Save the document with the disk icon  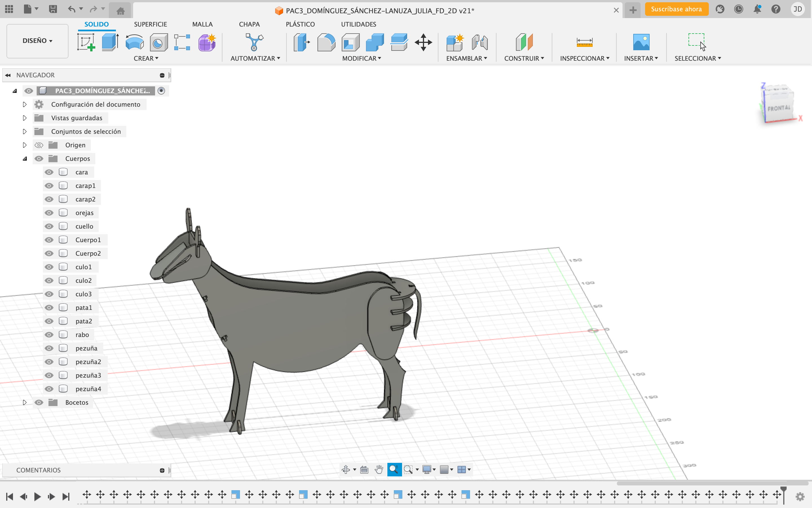click(53, 9)
